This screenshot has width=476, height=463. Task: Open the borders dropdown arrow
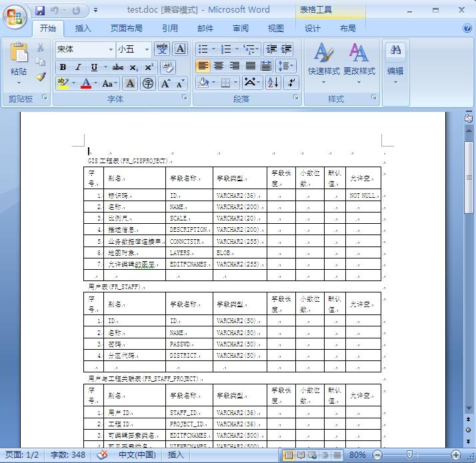click(x=235, y=83)
